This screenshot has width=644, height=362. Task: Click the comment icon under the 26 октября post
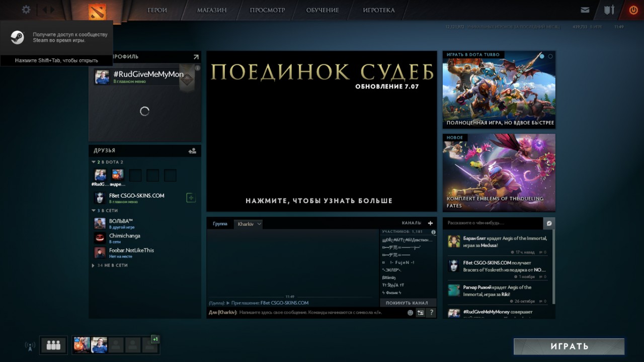click(x=541, y=302)
